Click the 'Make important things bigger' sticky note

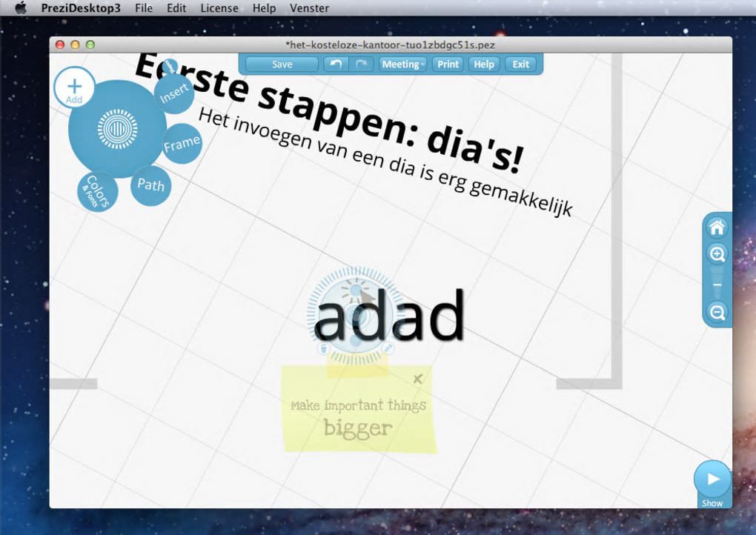359,410
